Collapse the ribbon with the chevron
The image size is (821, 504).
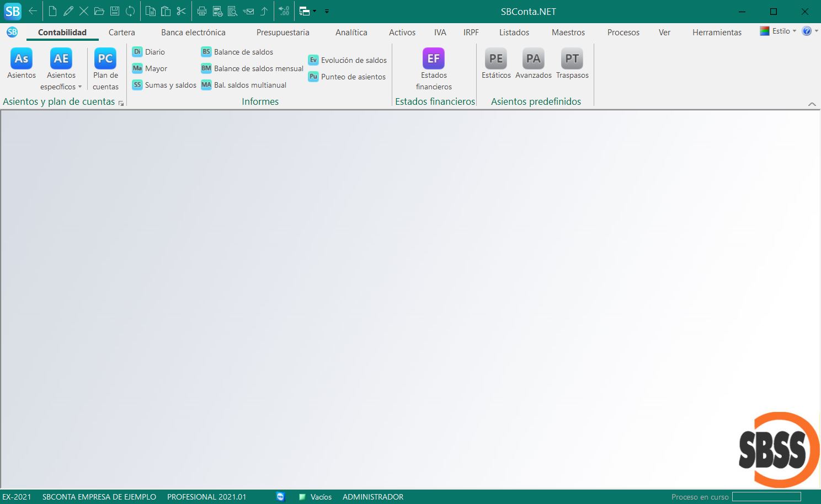pos(812,104)
